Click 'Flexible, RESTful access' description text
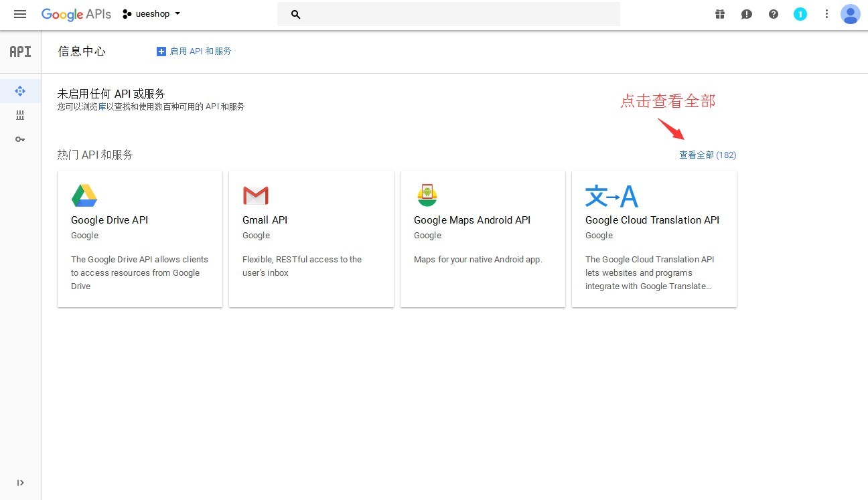 302,266
